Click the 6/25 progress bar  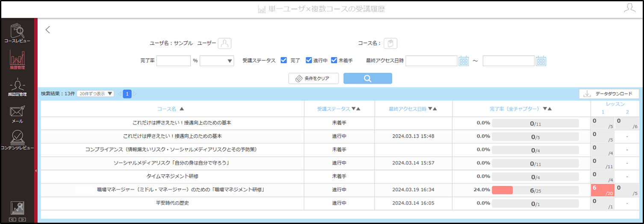[535, 190]
